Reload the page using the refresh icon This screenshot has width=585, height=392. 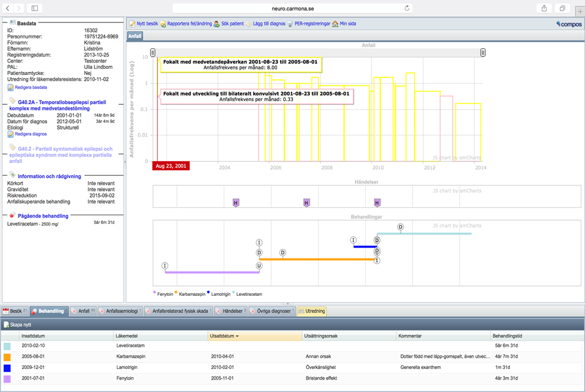pos(407,8)
